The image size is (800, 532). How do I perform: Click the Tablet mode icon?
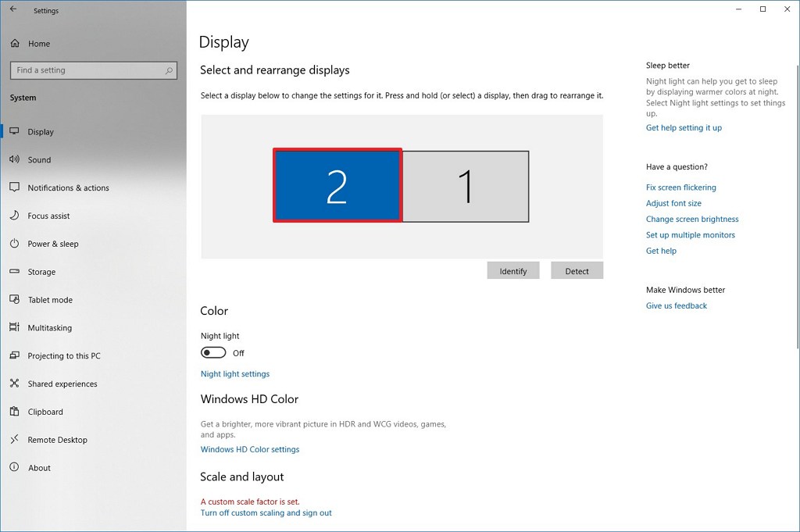14,299
